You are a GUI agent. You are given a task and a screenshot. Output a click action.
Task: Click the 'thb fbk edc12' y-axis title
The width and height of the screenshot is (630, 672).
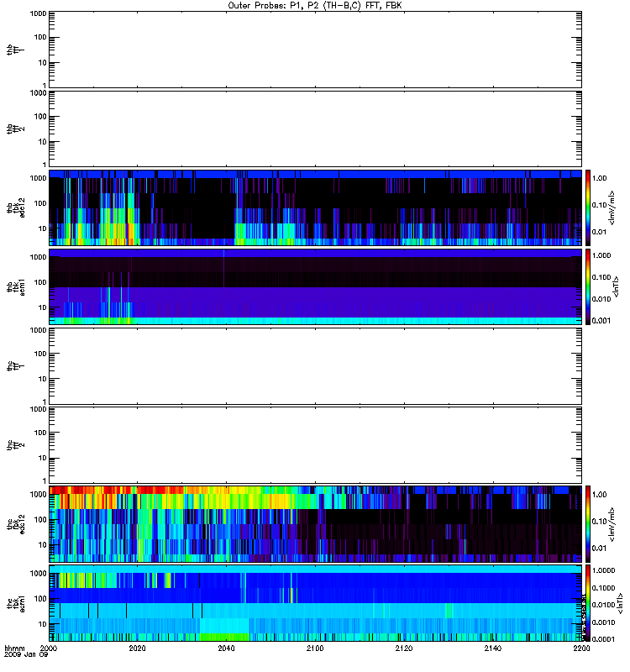tap(15, 207)
